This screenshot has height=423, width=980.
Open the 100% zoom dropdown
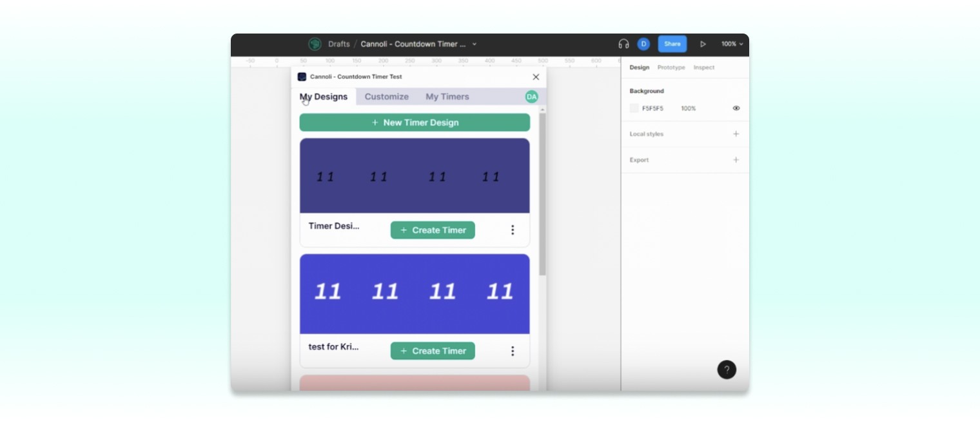pyautogui.click(x=732, y=44)
